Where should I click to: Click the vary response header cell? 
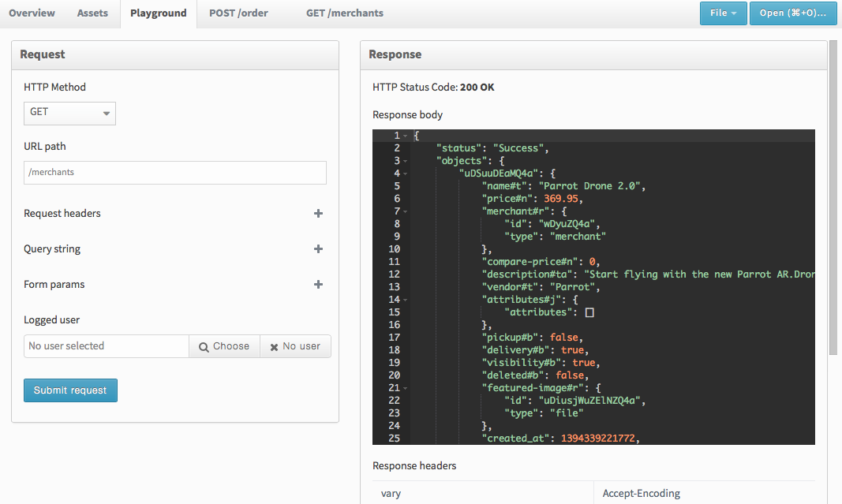point(483,494)
